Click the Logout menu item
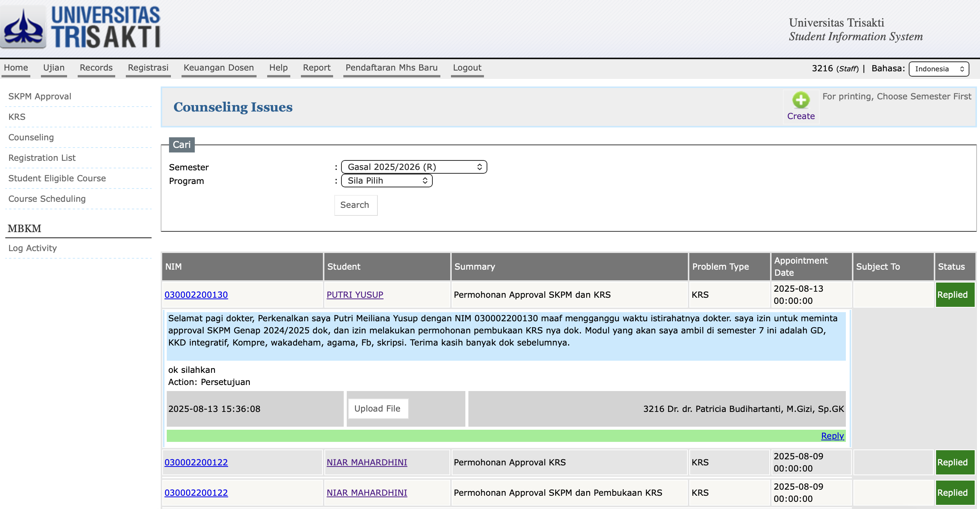The height and width of the screenshot is (509, 980). (467, 68)
